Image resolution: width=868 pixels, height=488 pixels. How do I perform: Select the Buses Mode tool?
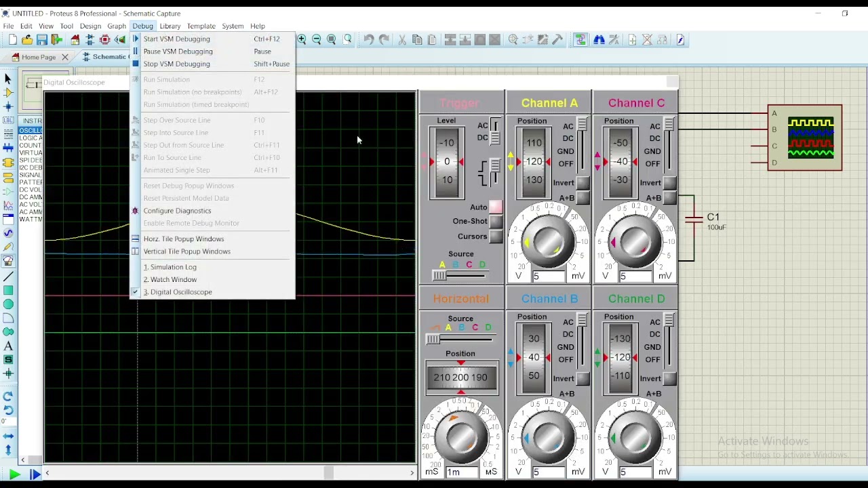(8, 147)
